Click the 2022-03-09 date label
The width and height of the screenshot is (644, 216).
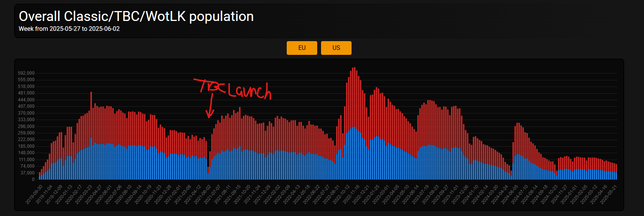pyautogui.click(x=282, y=195)
